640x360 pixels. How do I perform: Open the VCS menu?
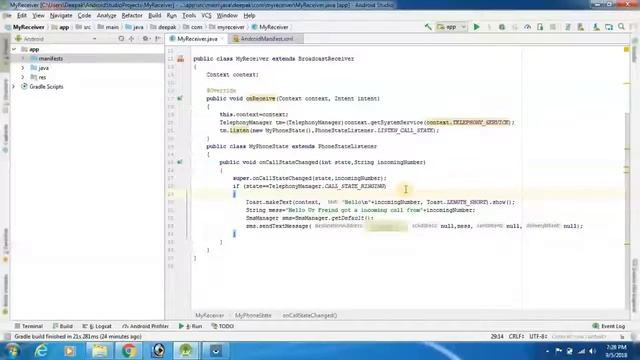[207, 16]
